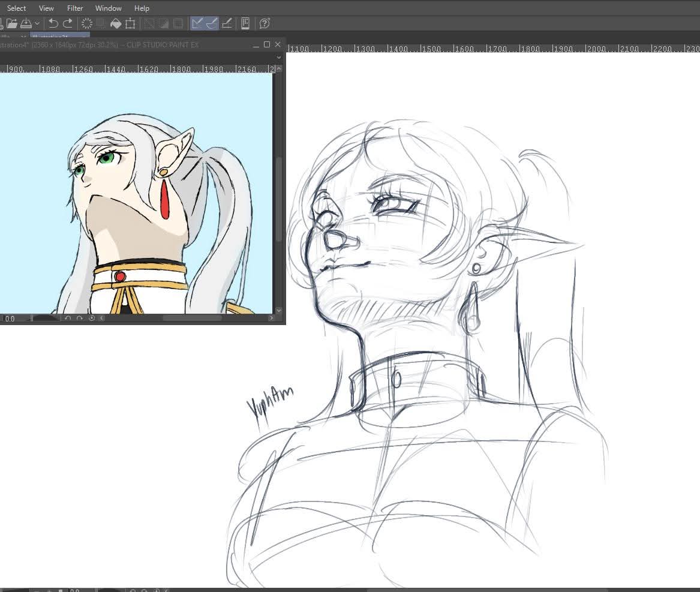The width and height of the screenshot is (700, 592).
Task: Click the left arrow of floating window horizontal scrollbar
Action: [x=102, y=318]
